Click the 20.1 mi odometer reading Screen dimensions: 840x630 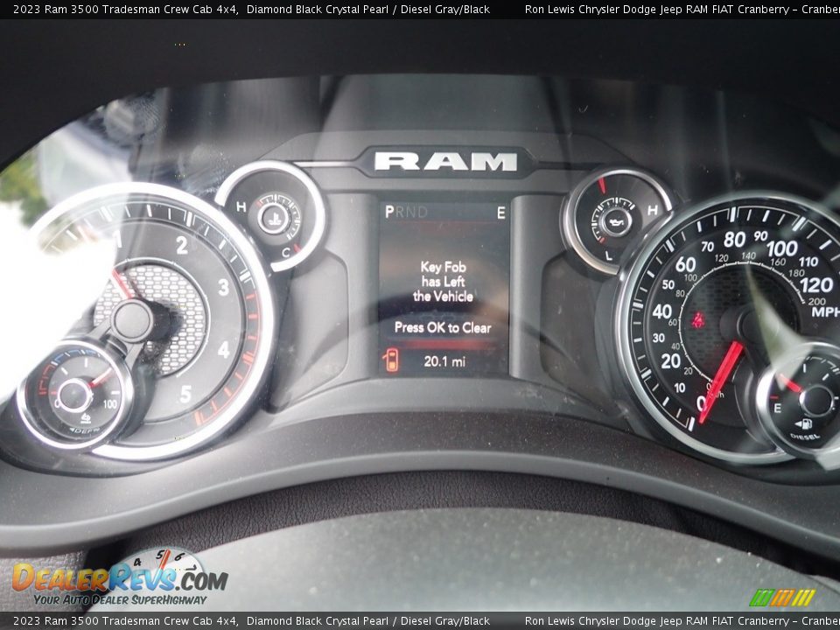[444, 361]
